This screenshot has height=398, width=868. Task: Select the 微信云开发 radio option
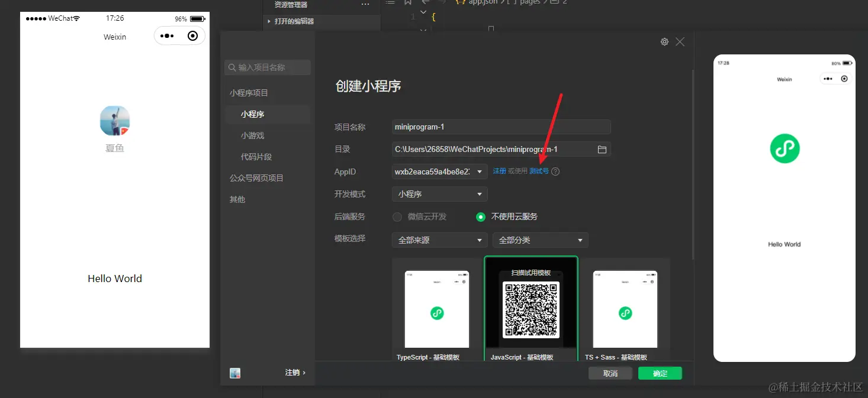coord(397,217)
